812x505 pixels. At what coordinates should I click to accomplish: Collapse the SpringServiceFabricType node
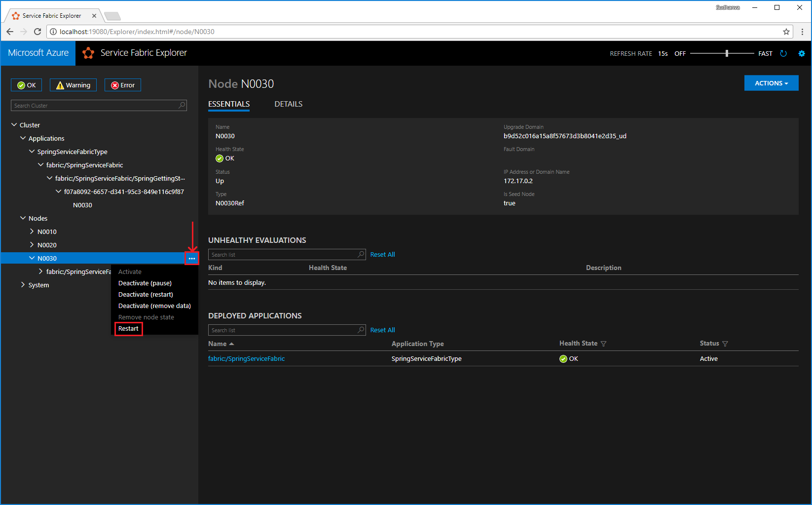click(32, 152)
